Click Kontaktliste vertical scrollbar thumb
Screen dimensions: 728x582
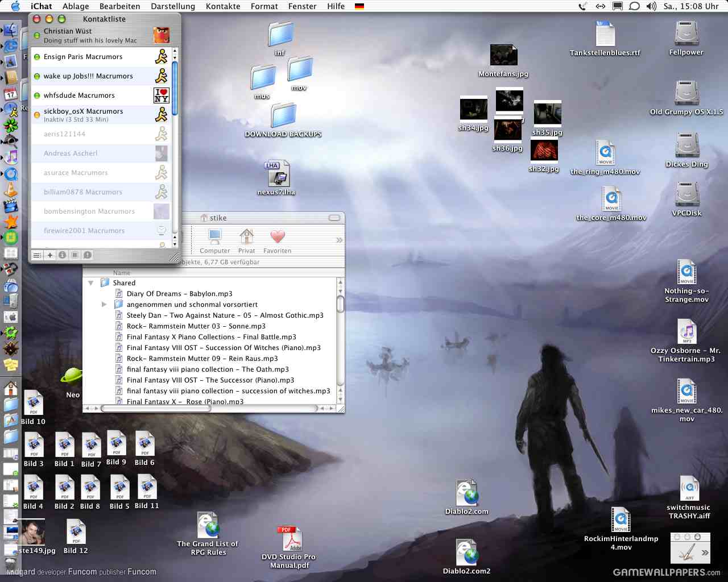coord(175,88)
